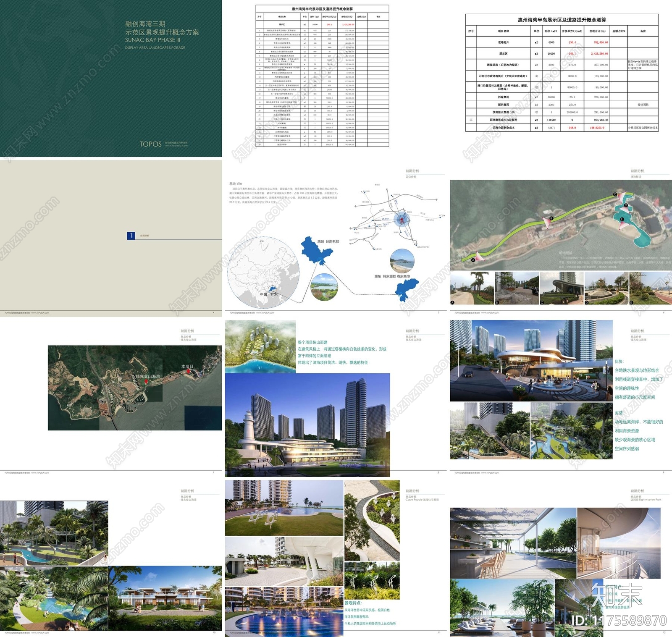Open site photo labeled E
The height and width of the screenshot is (637, 672).
click(651, 288)
